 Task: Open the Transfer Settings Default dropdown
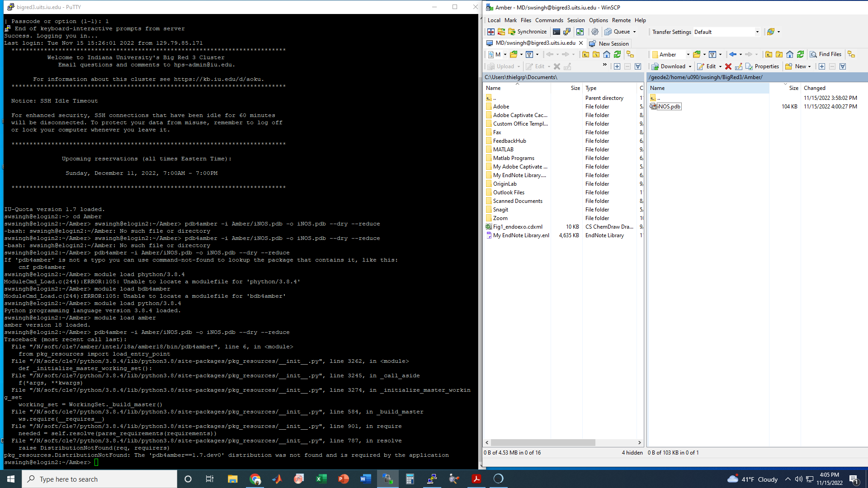tap(757, 32)
